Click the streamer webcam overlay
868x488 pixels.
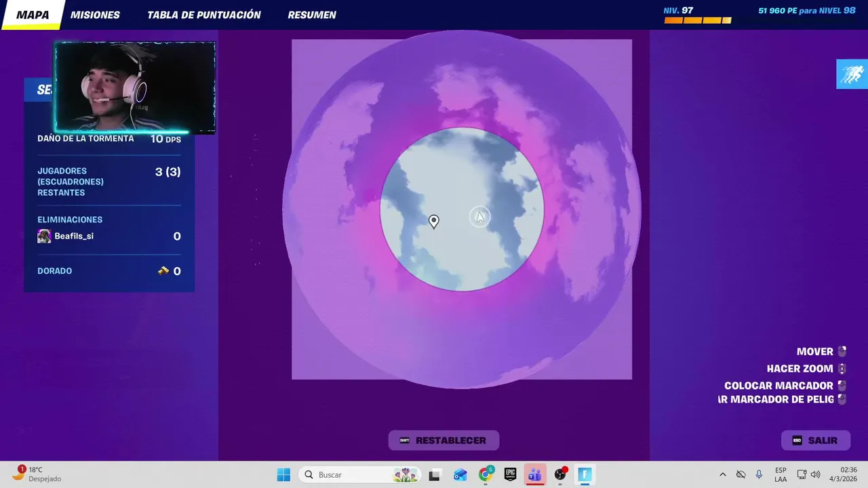135,87
